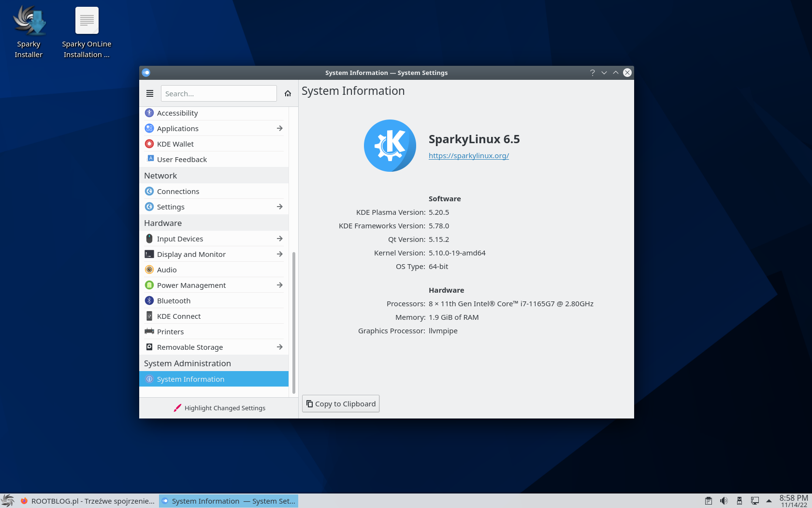812x508 pixels.
Task: Click the volume icon in system tray
Action: 724,501
